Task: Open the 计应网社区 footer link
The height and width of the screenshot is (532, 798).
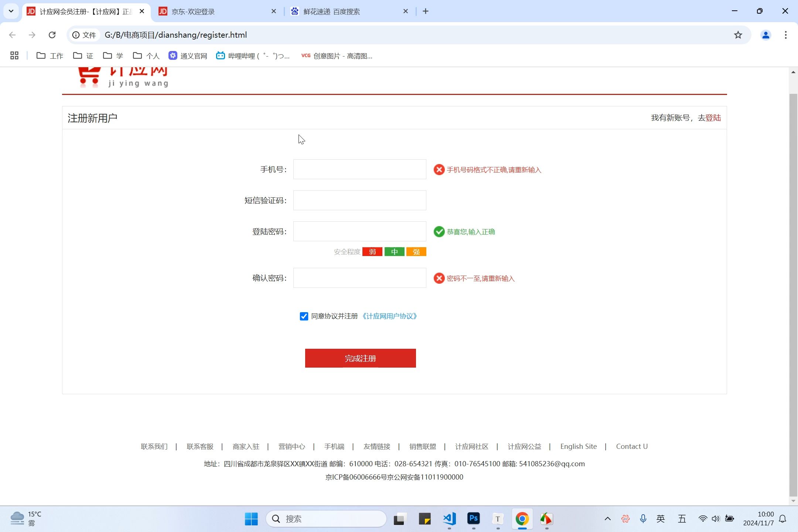Action: click(x=471, y=446)
